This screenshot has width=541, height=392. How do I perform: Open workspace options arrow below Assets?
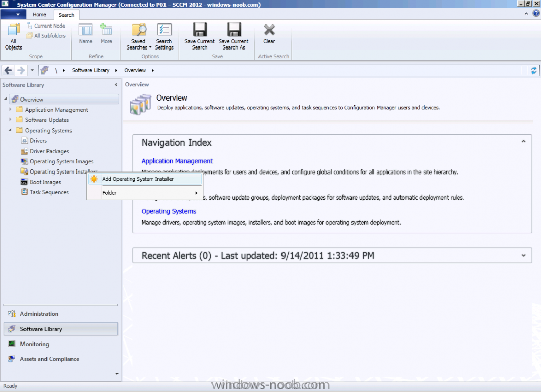(x=117, y=374)
